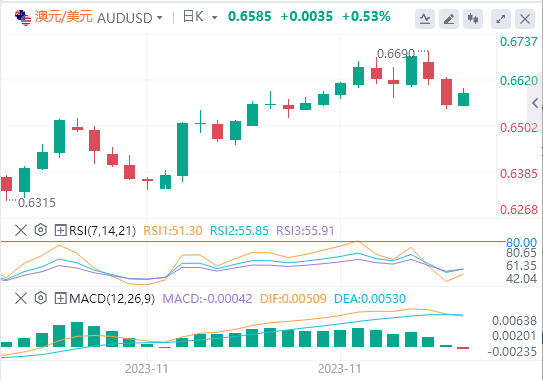Expand the RSI panel with plus box
The height and width of the screenshot is (380, 543).
click(x=61, y=230)
